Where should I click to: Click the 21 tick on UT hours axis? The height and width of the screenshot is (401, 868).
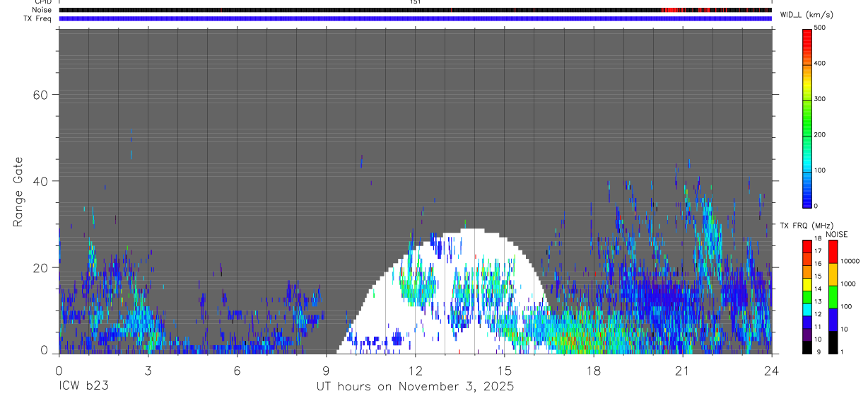click(x=682, y=371)
